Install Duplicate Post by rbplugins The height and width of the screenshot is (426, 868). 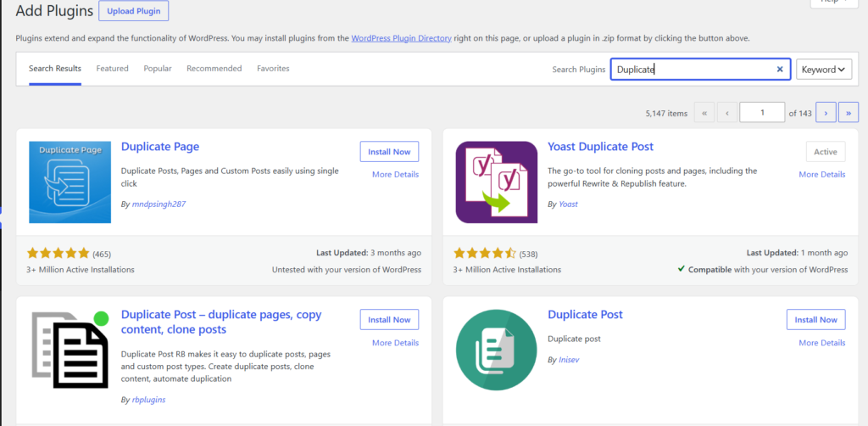pos(390,320)
